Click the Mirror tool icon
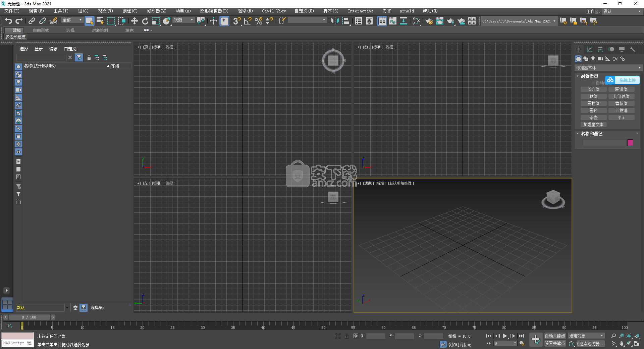Image resolution: width=644 pixels, height=349 pixels. [335, 21]
